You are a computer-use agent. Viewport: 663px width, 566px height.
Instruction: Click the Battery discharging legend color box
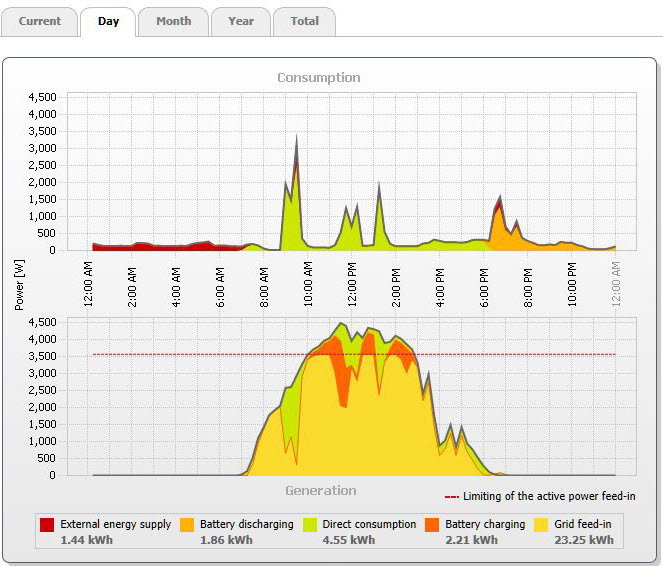tap(187, 524)
